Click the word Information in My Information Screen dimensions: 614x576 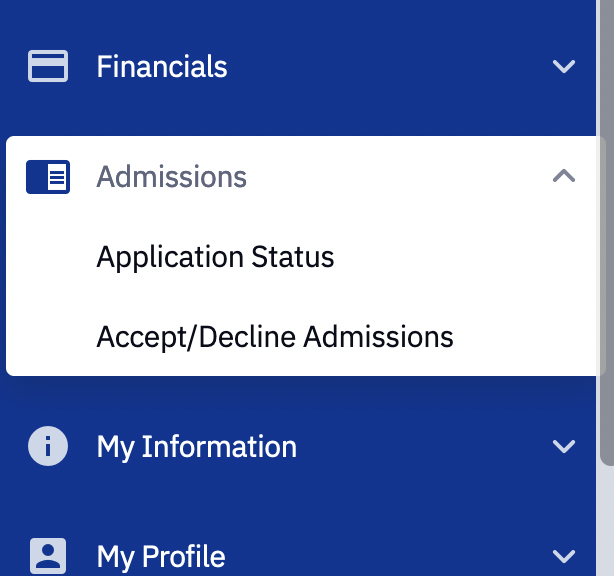219,446
